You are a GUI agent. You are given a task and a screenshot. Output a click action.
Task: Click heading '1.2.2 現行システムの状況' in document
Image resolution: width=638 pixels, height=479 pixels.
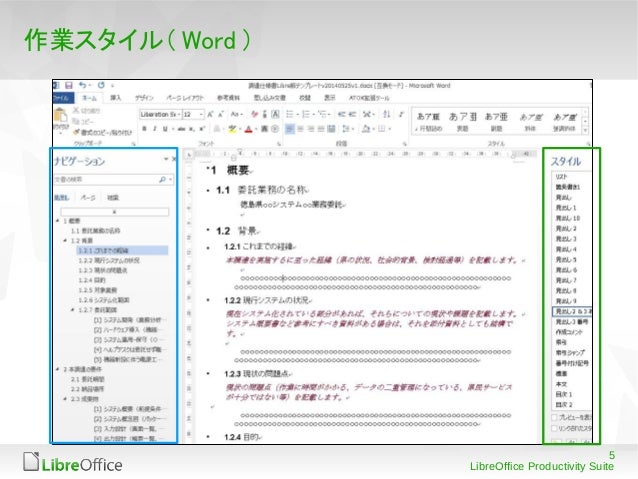[267, 300]
